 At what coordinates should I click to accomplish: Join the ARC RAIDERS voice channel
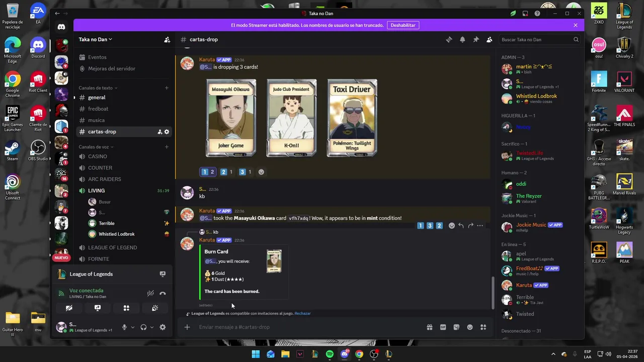(123, 179)
